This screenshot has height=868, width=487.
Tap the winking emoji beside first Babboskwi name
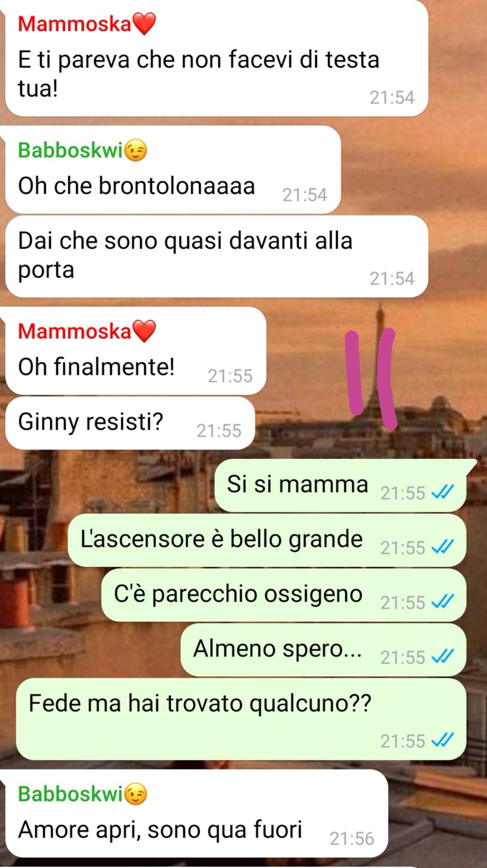(136, 151)
